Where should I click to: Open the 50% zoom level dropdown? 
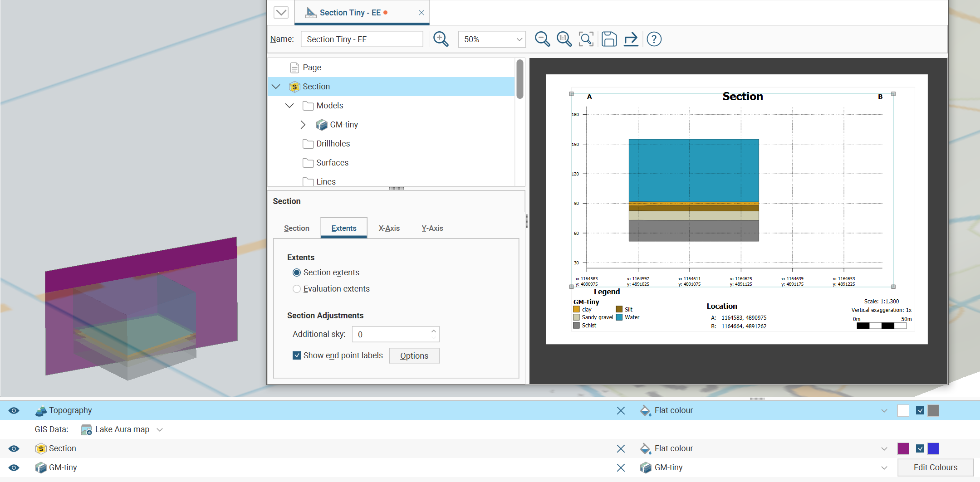(519, 39)
